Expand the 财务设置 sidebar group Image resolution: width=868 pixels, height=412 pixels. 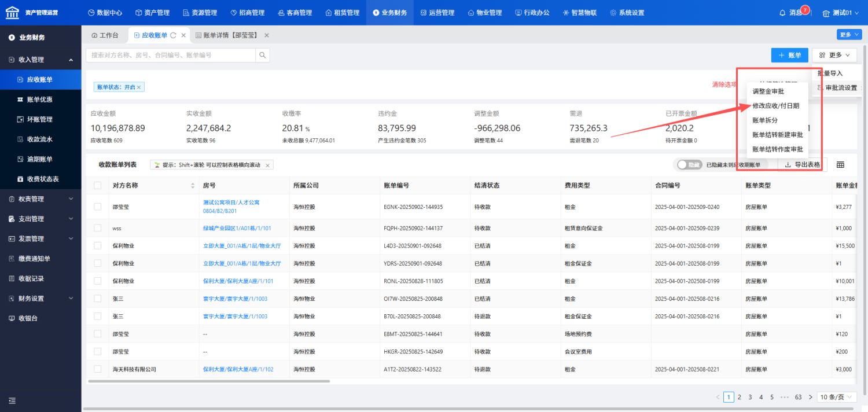point(41,299)
